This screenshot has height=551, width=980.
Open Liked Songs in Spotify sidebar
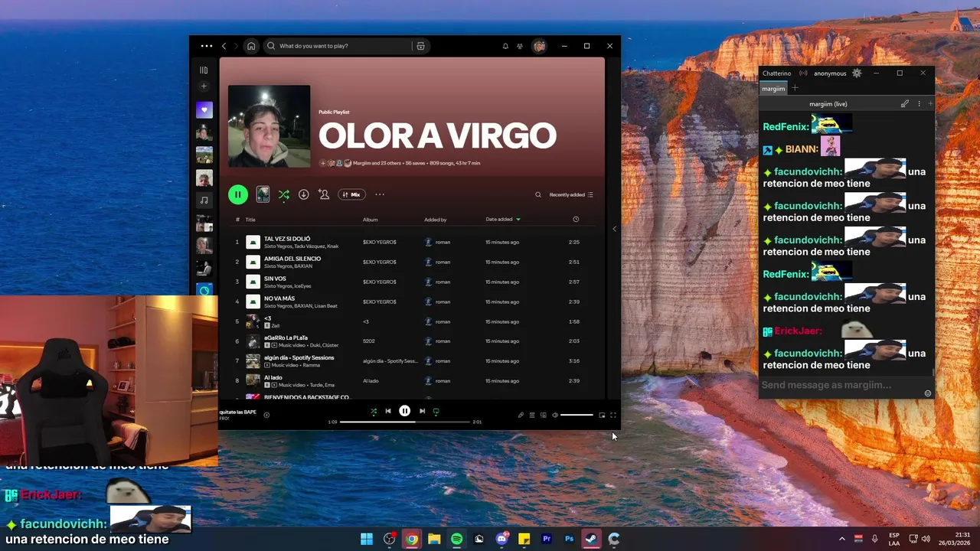click(204, 110)
